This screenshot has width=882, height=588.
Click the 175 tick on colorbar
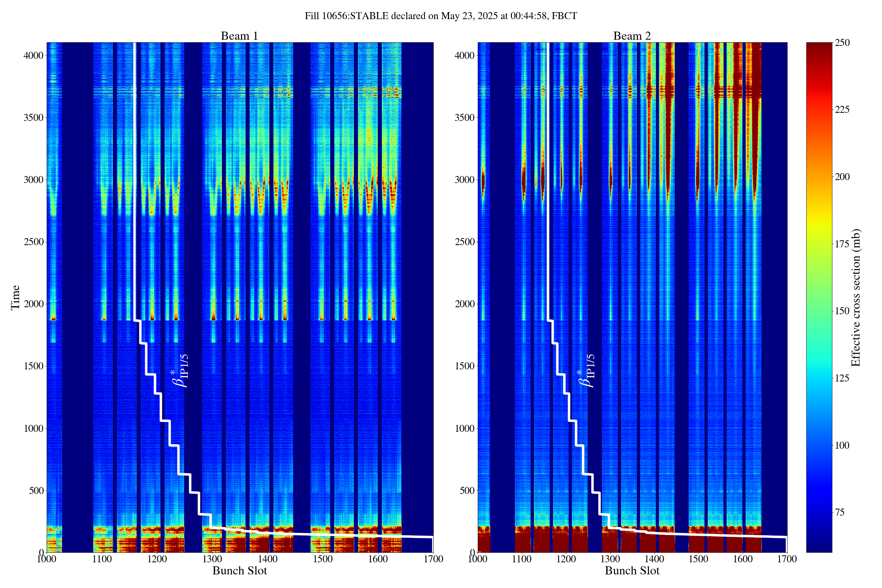(x=842, y=244)
